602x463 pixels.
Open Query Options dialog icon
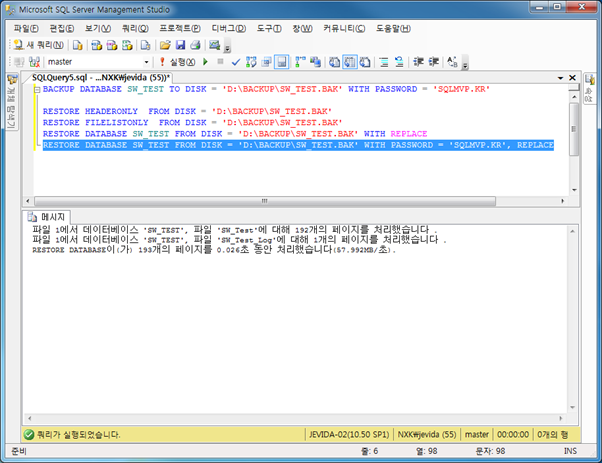pos(266,62)
